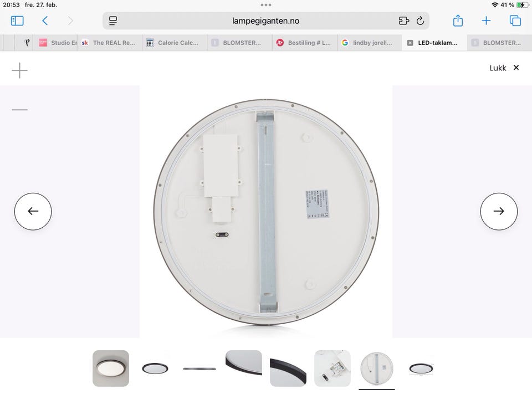Toggle the Safari sidebar icon
This screenshot has height=399, width=532.
tap(17, 21)
